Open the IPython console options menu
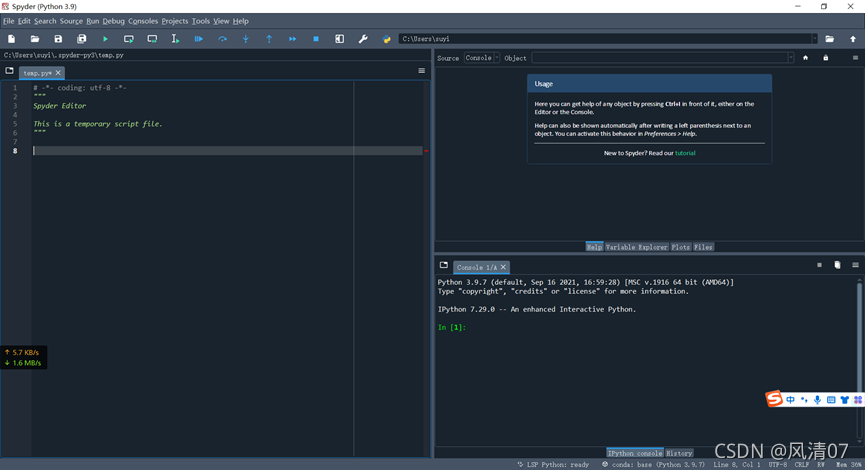This screenshot has width=865, height=470. pos(855,265)
